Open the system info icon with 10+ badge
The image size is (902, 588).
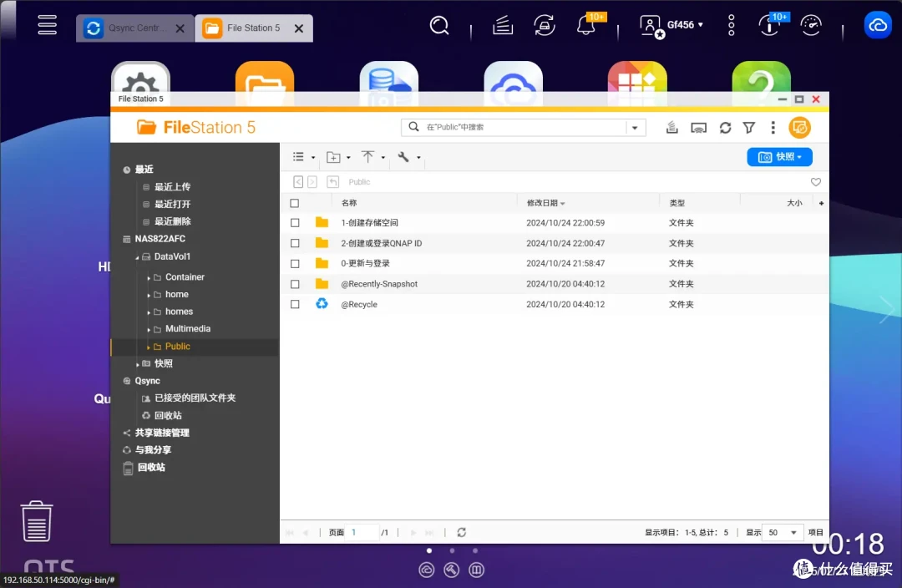(x=769, y=25)
